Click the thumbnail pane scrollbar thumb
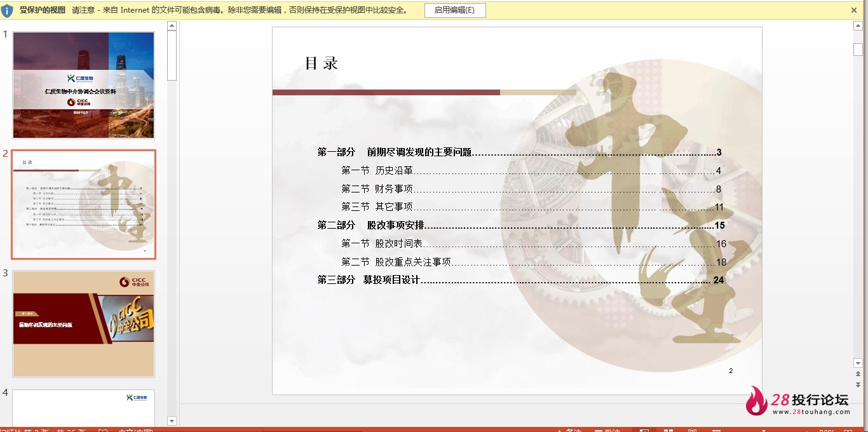 172,56
